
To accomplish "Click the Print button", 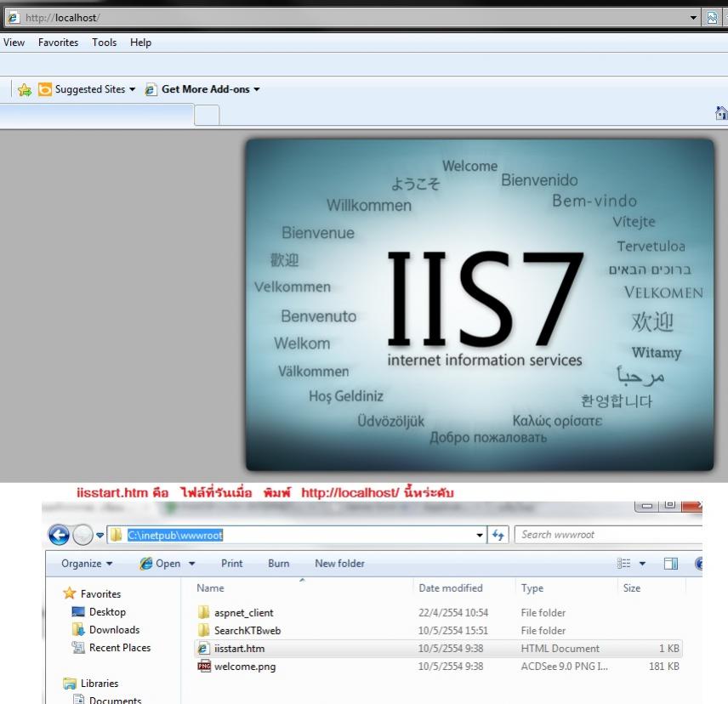I will pos(231,564).
